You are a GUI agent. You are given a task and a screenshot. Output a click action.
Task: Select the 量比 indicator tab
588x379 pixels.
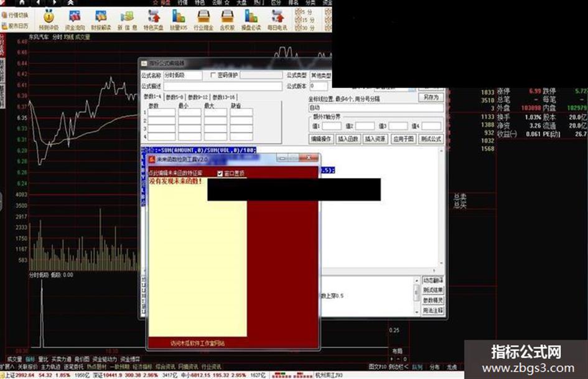coord(43,359)
